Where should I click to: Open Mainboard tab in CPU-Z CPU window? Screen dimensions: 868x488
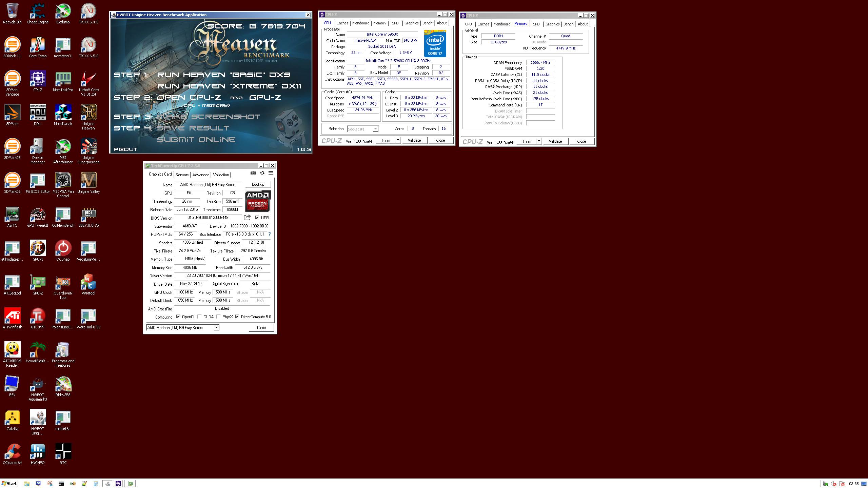tap(361, 23)
